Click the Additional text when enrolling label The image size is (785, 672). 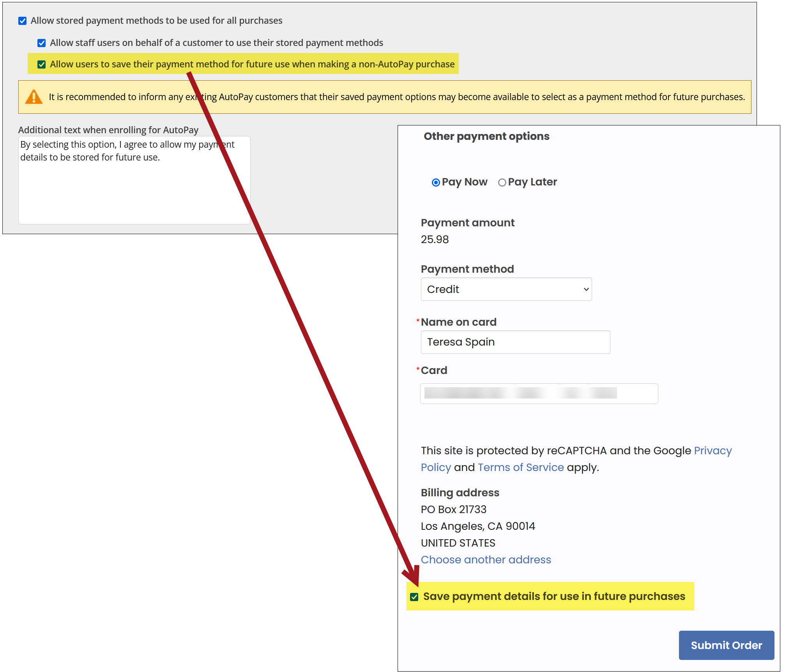point(108,130)
